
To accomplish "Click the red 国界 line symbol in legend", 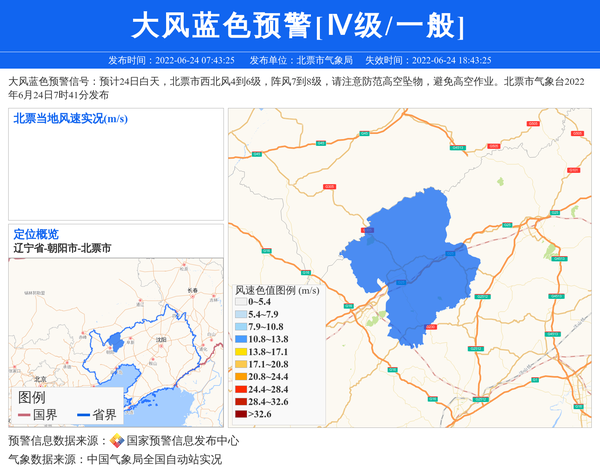I will tap(22, 414).
